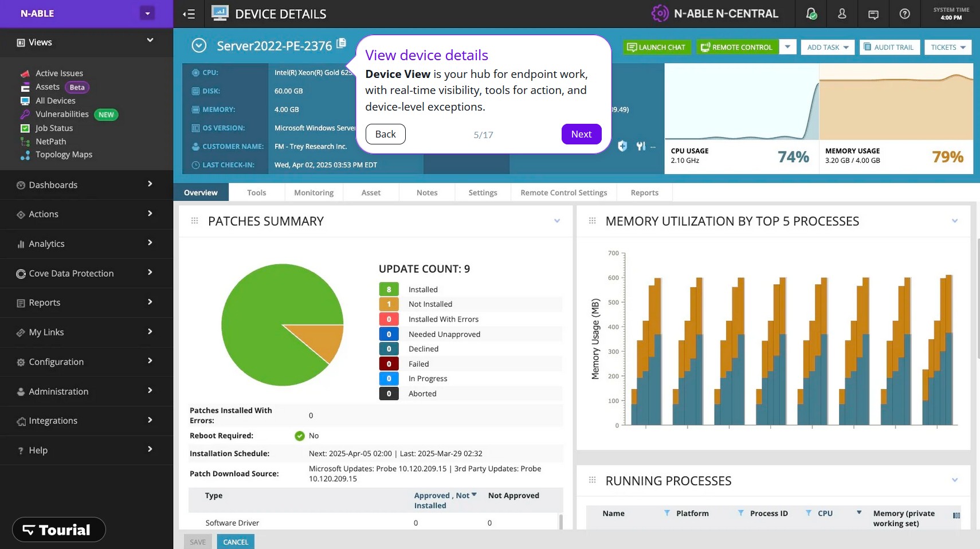Expand the Configuration menu

(x=150, y=361)
